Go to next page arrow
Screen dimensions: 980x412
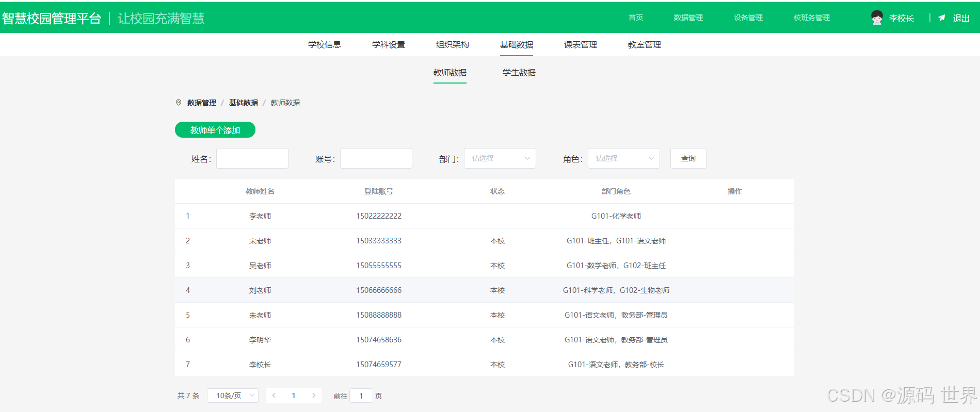point(313,395)
